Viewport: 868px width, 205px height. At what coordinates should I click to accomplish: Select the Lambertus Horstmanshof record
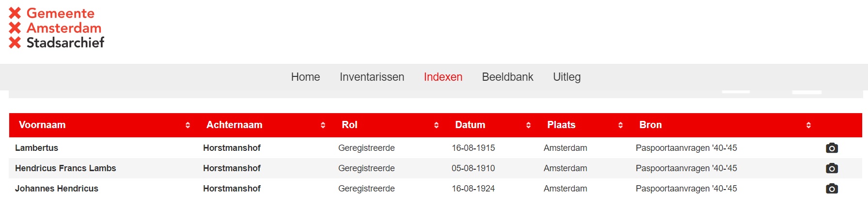click(x=435, y=148)
